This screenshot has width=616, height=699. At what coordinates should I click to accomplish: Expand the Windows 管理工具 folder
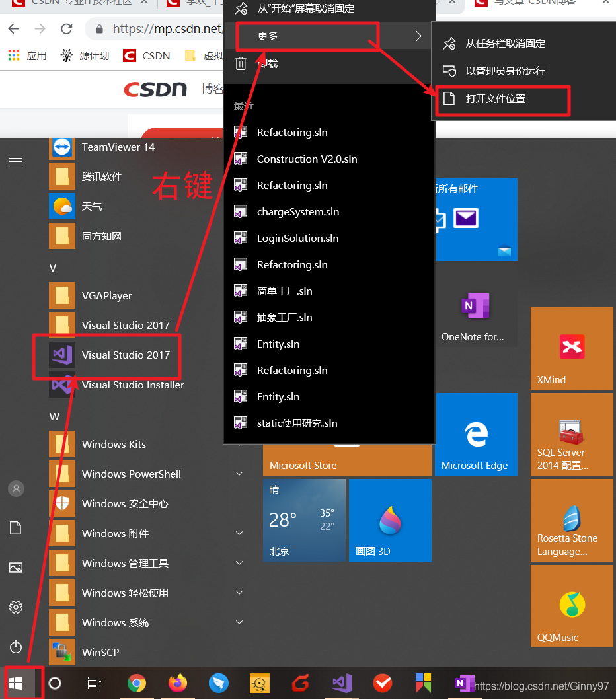[239, 563]
